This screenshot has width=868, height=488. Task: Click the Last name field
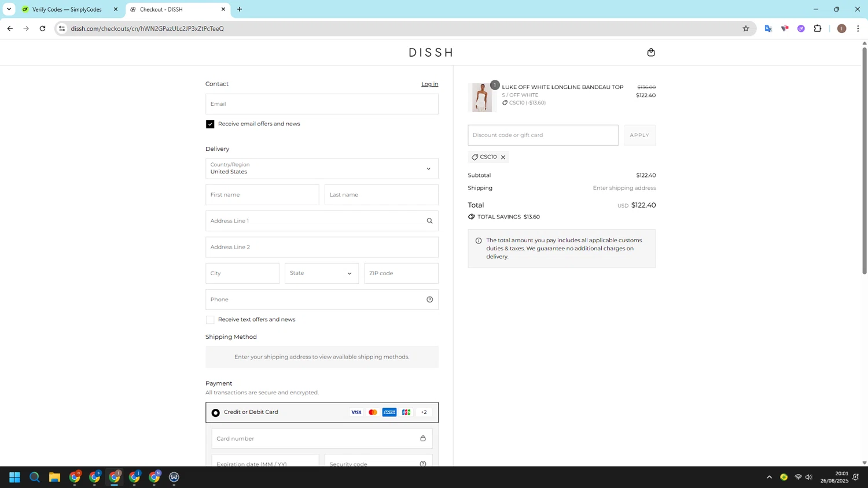pyautogui.click(x=381, y=195)
